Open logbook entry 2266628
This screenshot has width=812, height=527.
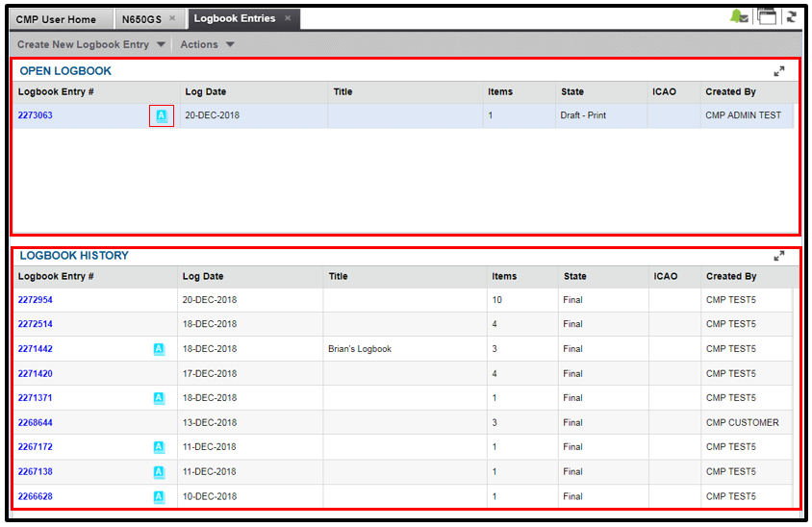coord(36,497)
